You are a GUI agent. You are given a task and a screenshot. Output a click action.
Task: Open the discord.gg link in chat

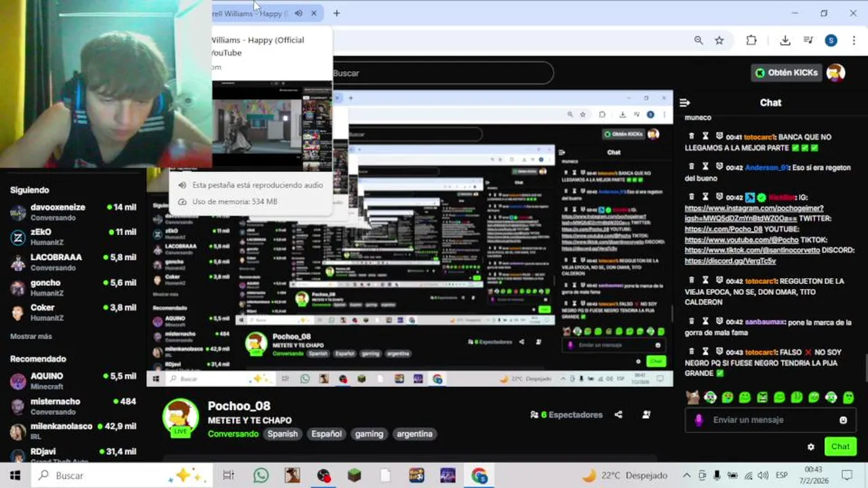730,261
